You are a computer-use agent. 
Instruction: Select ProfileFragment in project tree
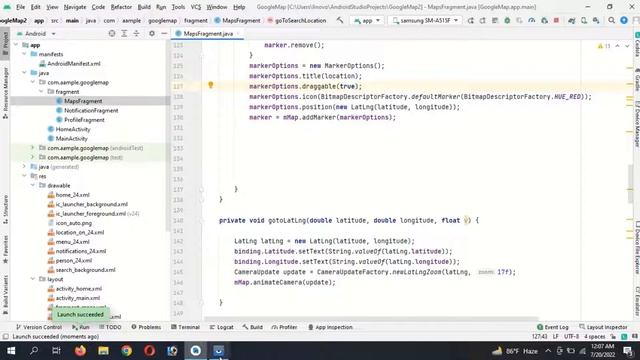coord(84,120)
